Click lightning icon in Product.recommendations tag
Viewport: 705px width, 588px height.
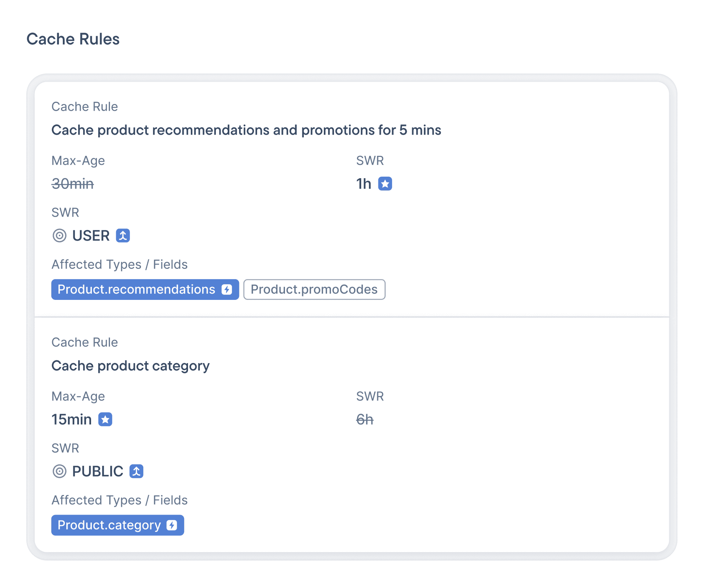click(x=227, y=290)
